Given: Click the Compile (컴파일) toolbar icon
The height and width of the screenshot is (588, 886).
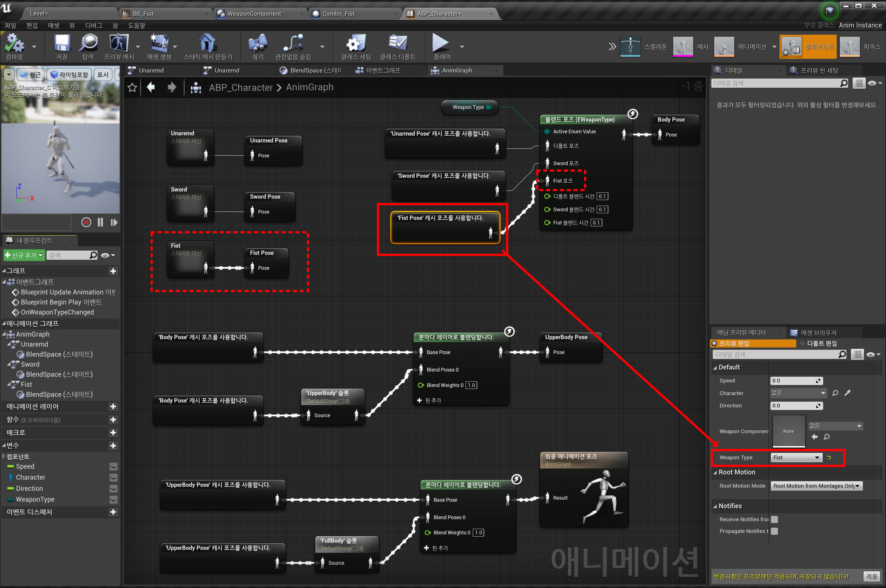Looking at the screenshot, I should [14, 46].
